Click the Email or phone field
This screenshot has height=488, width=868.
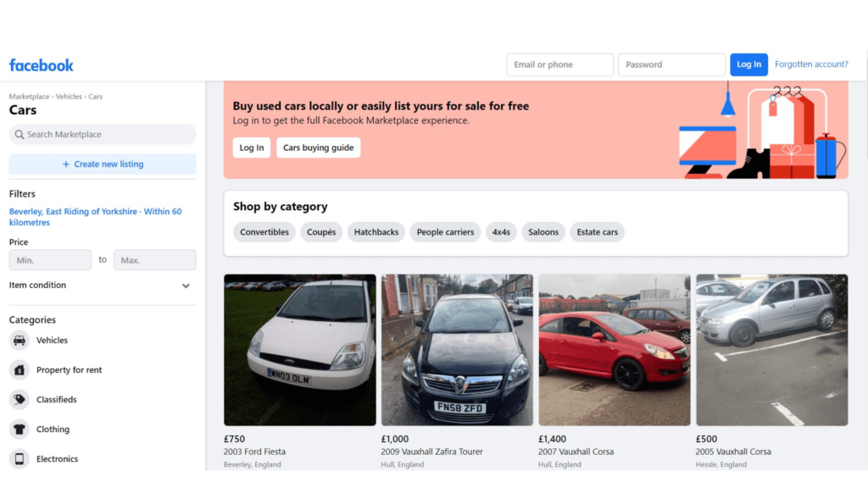559,64
